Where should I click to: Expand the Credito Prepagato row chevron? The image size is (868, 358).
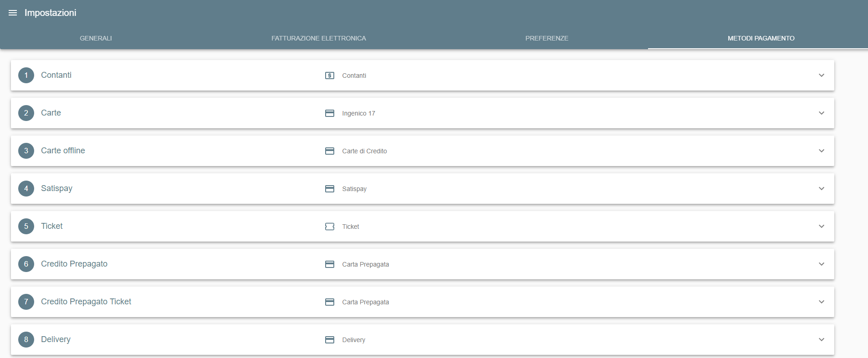pyautogui.click(x=822, y=264)
